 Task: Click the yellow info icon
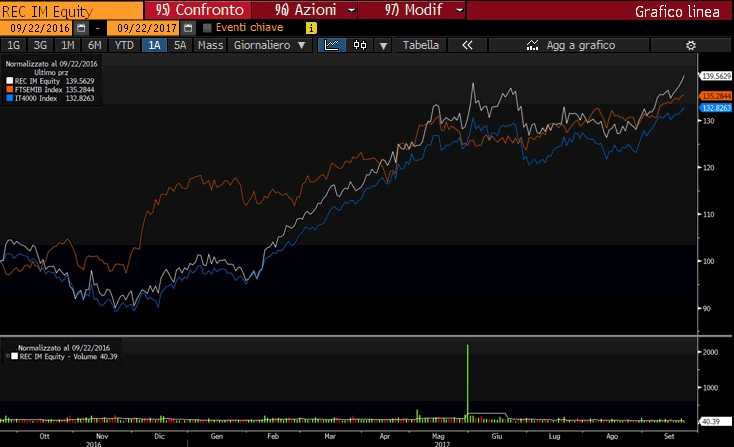pyautogui.click(x=311, y=28)
